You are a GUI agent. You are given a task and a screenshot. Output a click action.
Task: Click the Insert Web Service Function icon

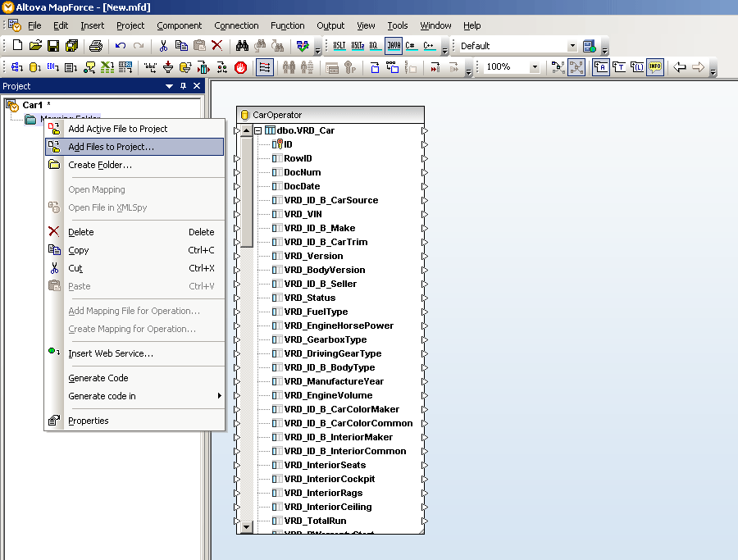[x=89, y=67]
